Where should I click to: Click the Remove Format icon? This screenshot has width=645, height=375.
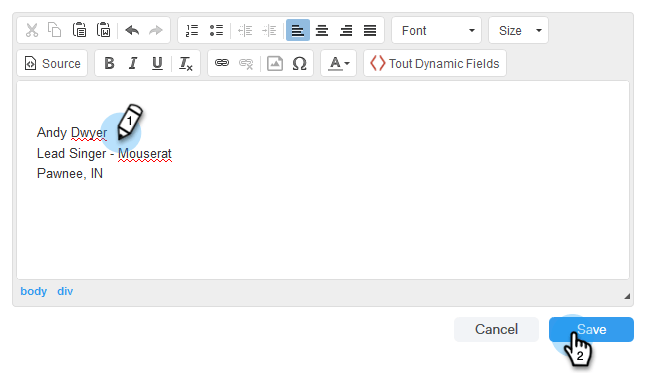click(186, 63)
